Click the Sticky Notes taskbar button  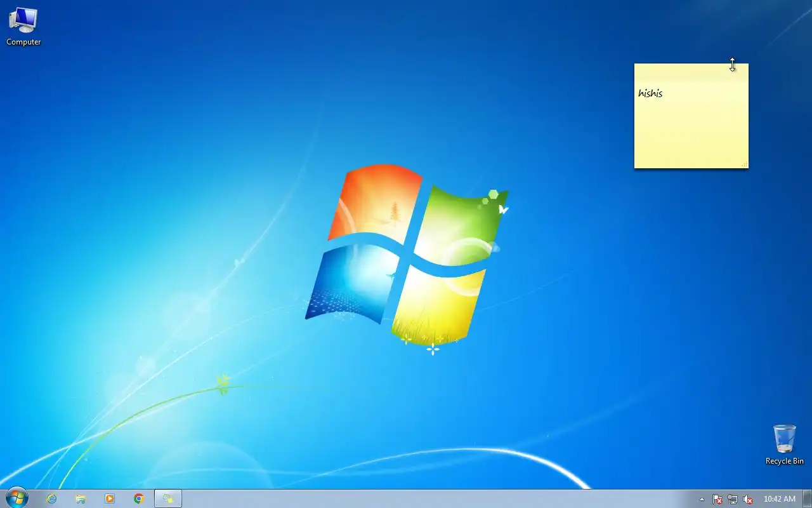[168, 498]
